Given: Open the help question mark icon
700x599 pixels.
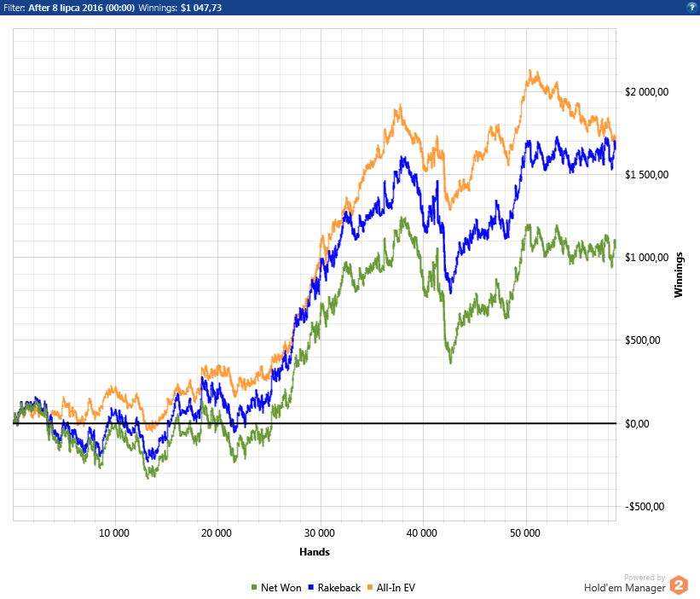Looking at the screenshot, I should click(x=691, y=7).
